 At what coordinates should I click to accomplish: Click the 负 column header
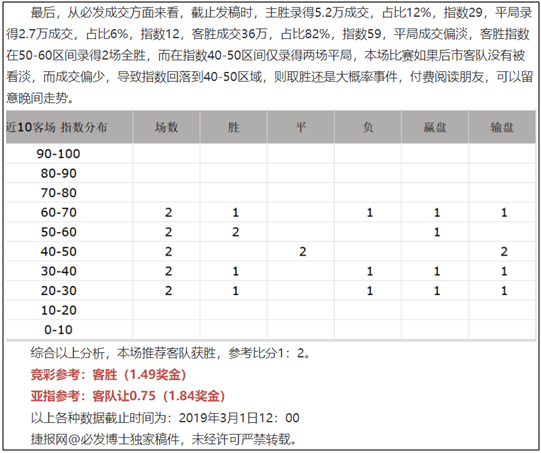pyautogui.click(x=368, y=127)
